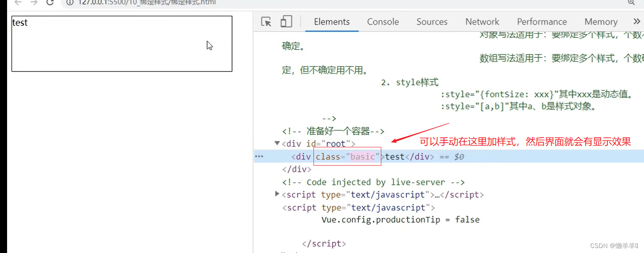Click the == $0 marker on selected line
Image resolution: width=644 pixels, height=253 pixels.
tap(452, 156)
